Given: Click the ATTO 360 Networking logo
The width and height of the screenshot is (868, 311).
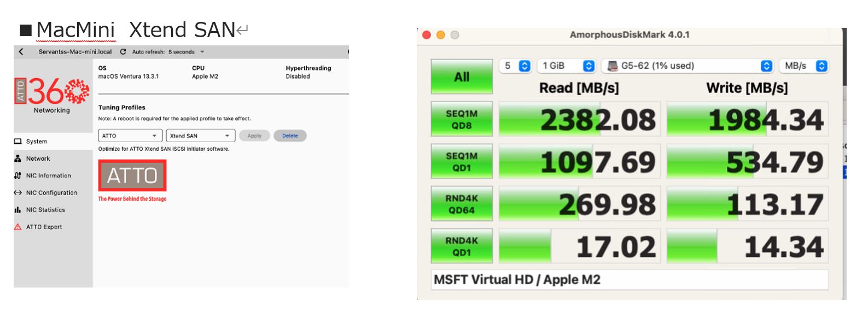Looking at the screenshot, I should [x=52, y=95].
